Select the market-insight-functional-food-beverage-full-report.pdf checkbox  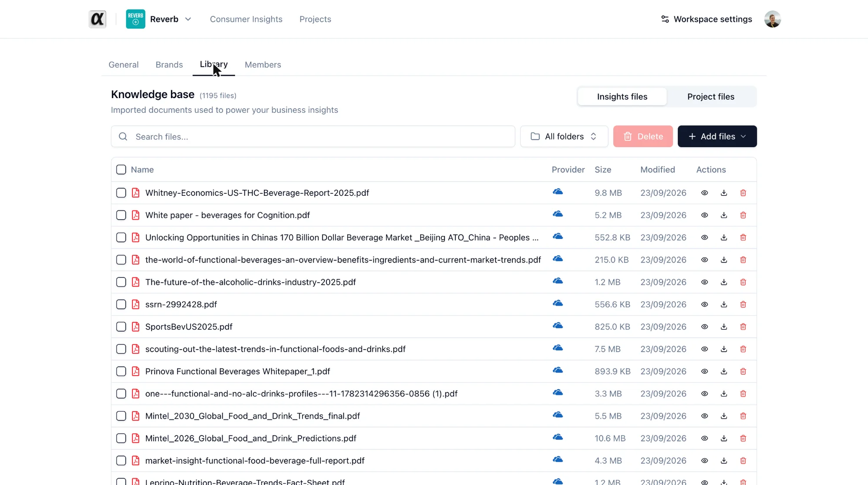[x=121, y=461]
